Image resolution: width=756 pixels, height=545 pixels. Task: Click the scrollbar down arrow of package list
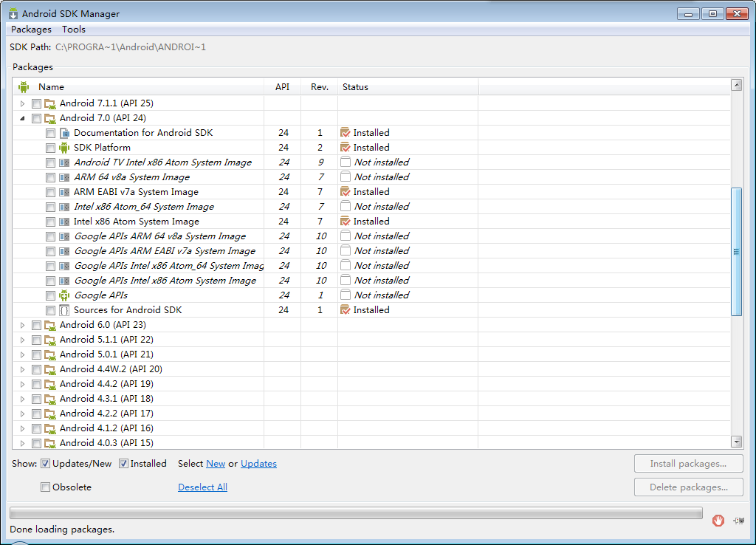736,442
